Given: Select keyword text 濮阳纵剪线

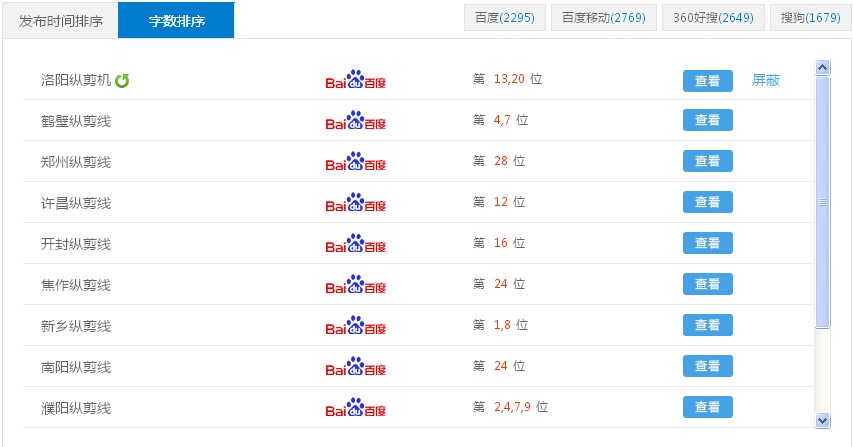Looking at the screenshot, I should point(76,408).
